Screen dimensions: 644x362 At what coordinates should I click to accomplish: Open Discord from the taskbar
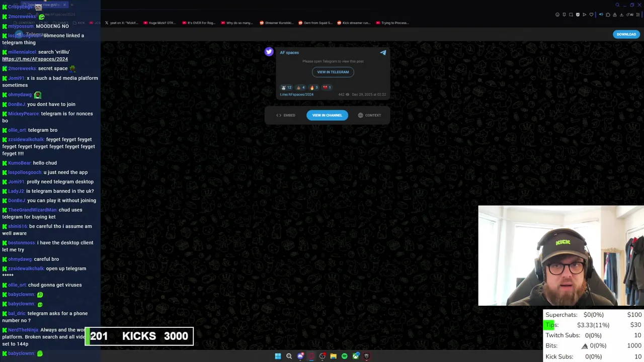click(300, 356)
